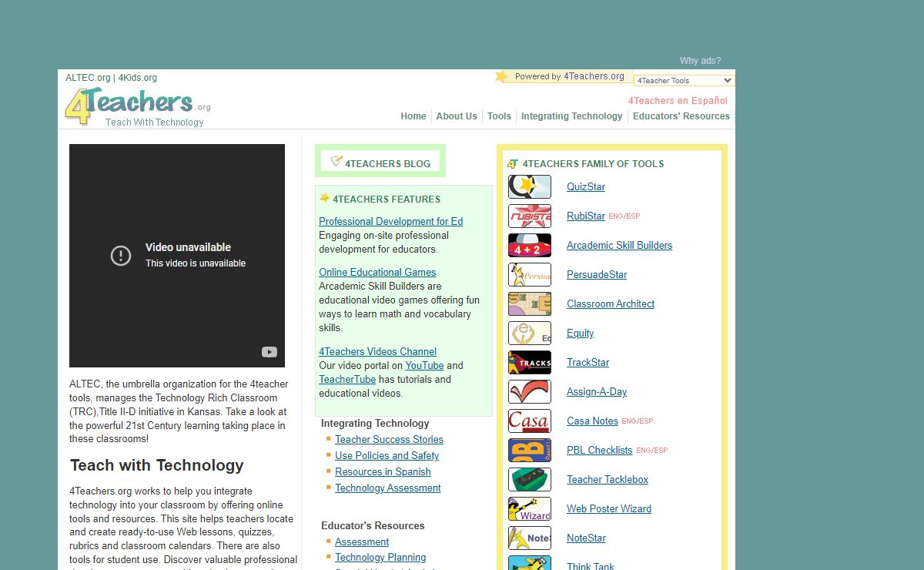Open Professional Development for Ed link

[391, 221]
